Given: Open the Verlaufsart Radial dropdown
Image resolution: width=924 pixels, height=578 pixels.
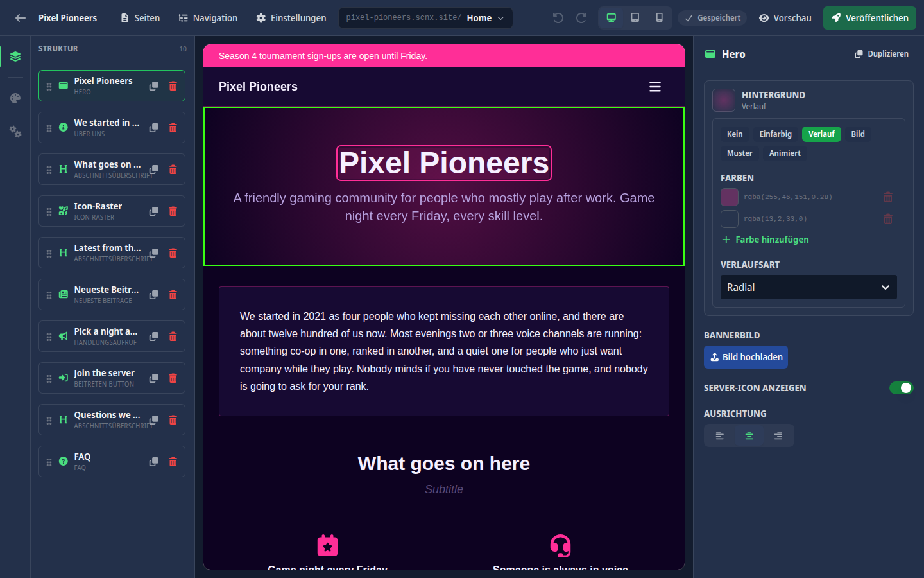Looking at the screenshot, I should coord(809,287).
